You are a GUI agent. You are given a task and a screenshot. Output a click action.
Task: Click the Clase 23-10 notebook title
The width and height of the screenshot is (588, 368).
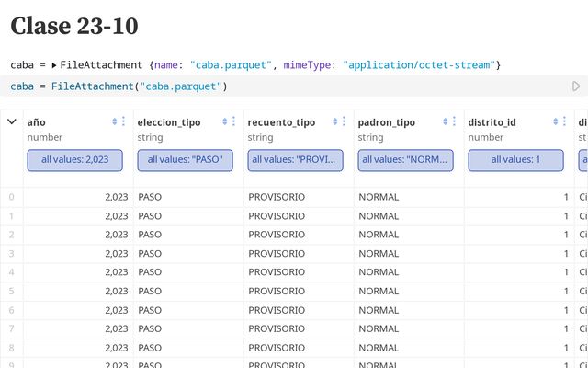(x=74, y=27)
